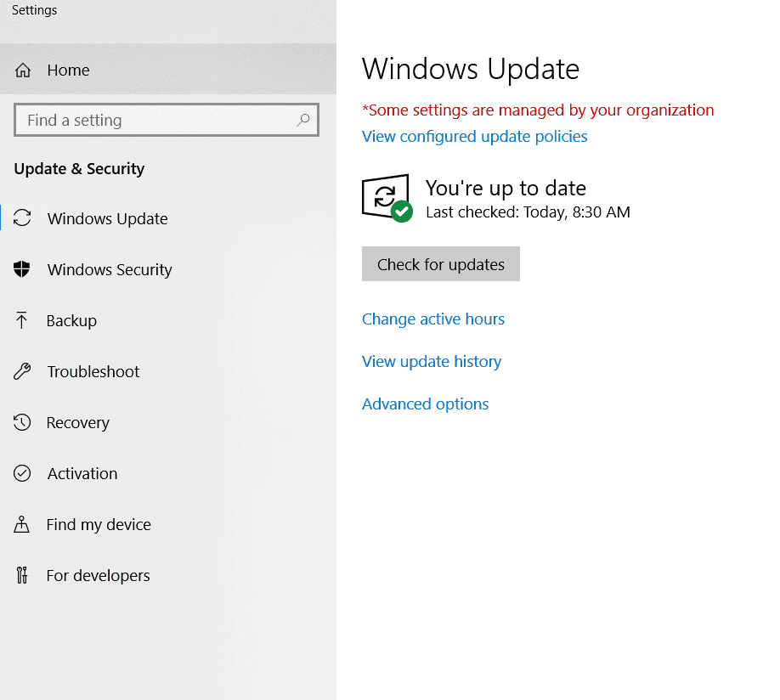Go to Advanced options
Image resolution: width=780 pixels, height=700 pixels.
coord(425,404)
